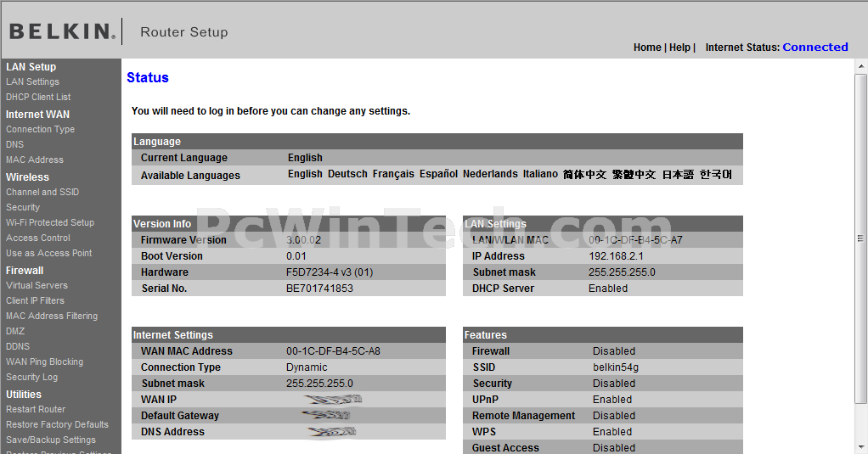Open Virtual Servers firewall page
The image size is (868, 454).
pos(37,285)
